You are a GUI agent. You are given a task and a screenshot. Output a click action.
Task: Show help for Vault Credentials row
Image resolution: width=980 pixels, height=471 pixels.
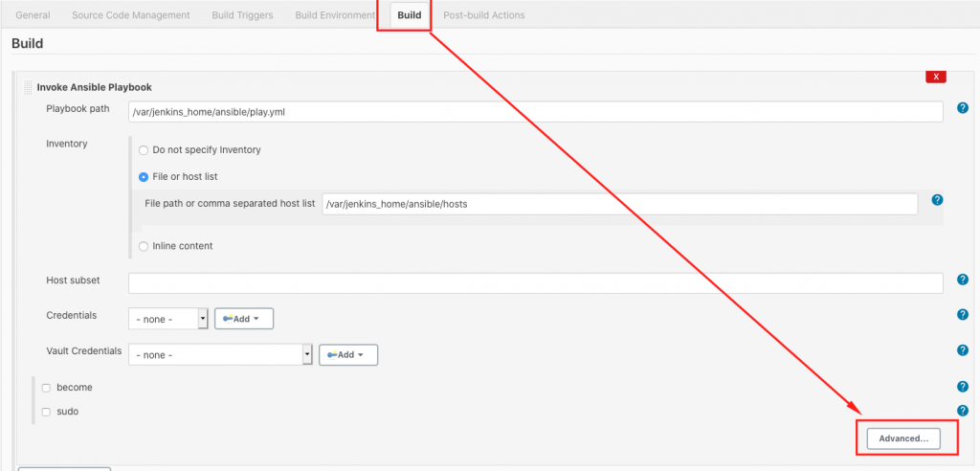tap(963, 350)
